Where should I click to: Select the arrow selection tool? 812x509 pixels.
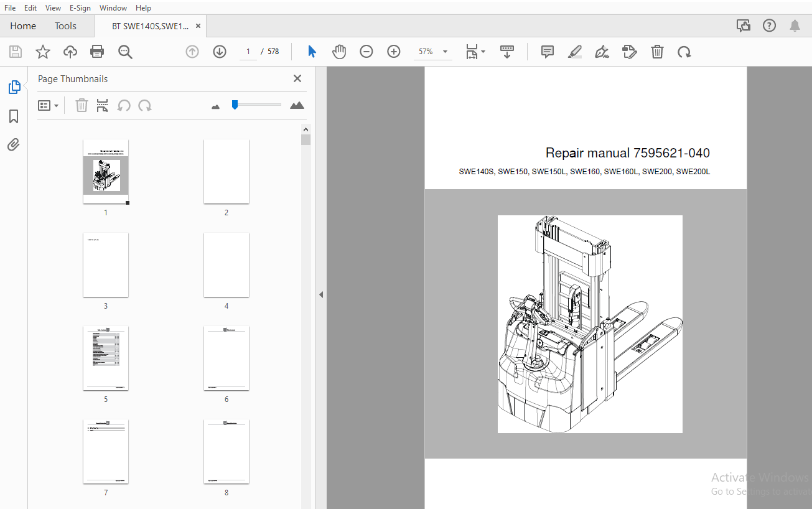312,52
